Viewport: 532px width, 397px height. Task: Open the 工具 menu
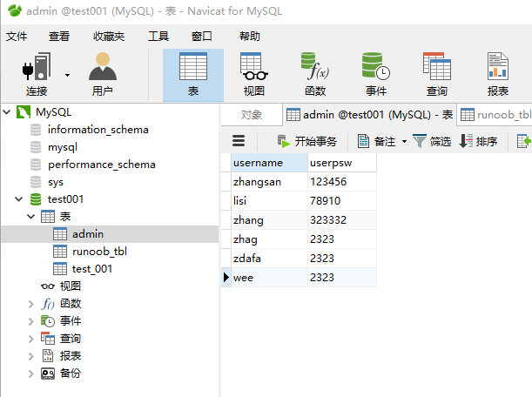pos(158,36)
